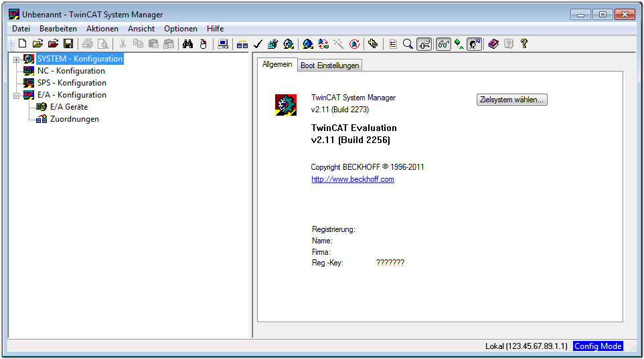This screenshot has height=359, width=644.
Task: Click the choose target computer icon
Action: [223, 44]
